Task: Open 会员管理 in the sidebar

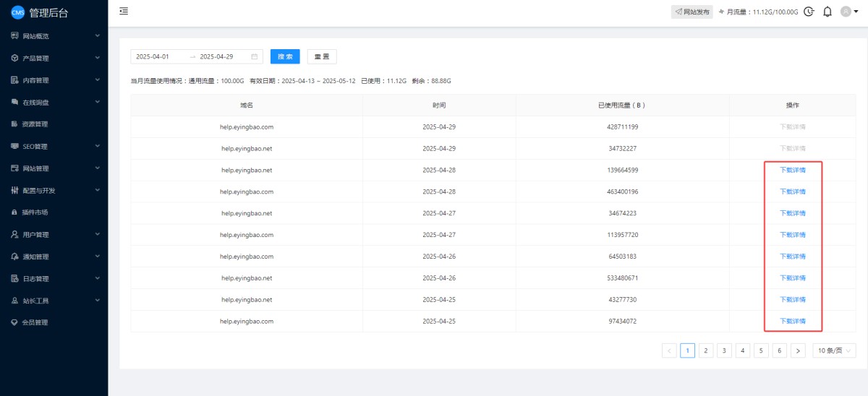Action: coord(35,322)
